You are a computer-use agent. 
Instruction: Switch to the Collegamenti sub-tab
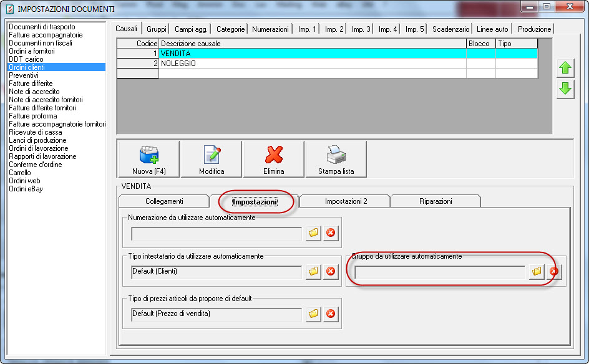(164, 201)
